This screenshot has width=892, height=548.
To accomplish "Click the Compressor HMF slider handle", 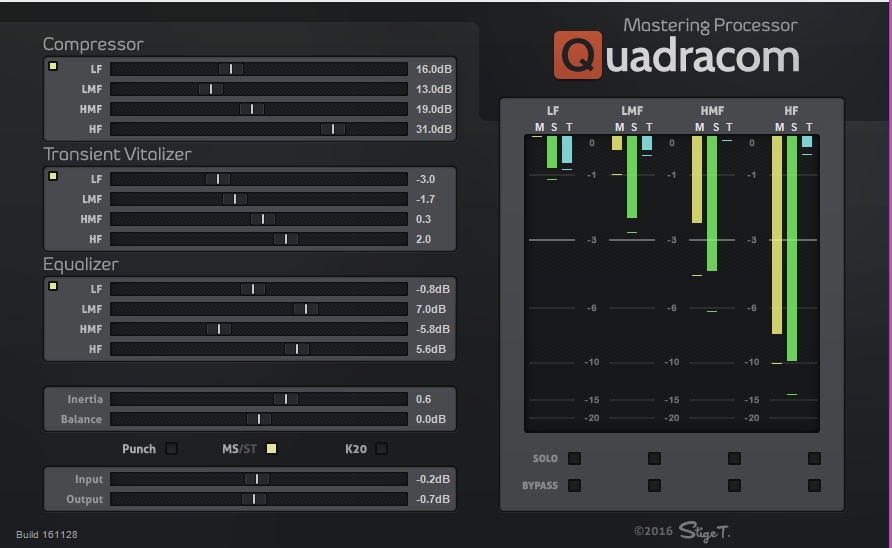I will pyautogui.click(x=252, y=109).
